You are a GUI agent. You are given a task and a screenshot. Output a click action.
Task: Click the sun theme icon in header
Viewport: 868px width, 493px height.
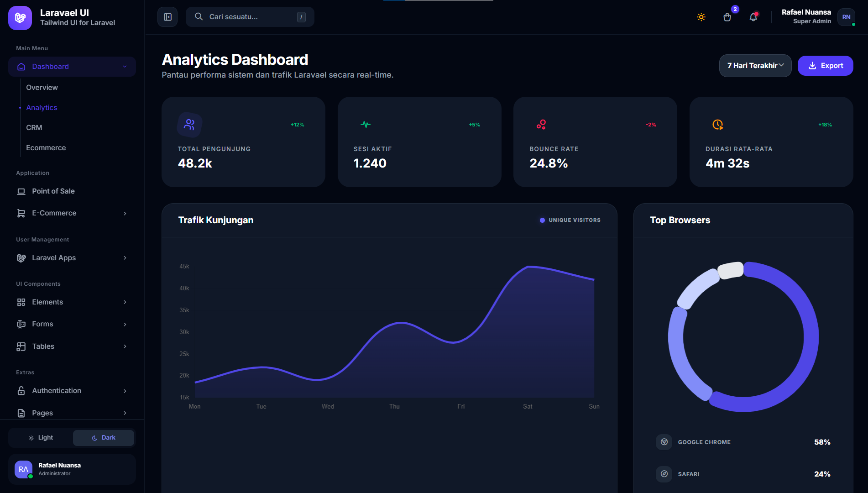pos(701,17)
